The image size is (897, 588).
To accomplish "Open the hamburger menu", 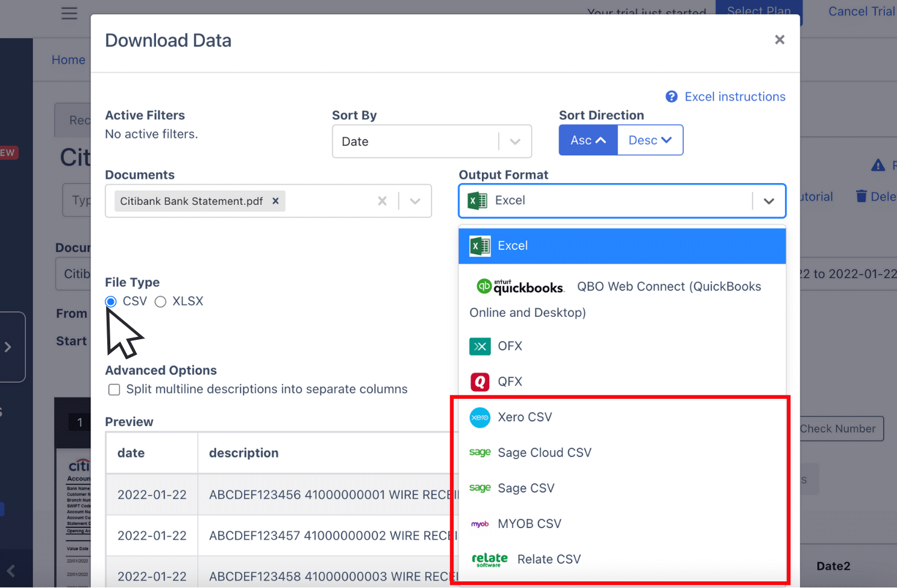I will coord(68,13).
